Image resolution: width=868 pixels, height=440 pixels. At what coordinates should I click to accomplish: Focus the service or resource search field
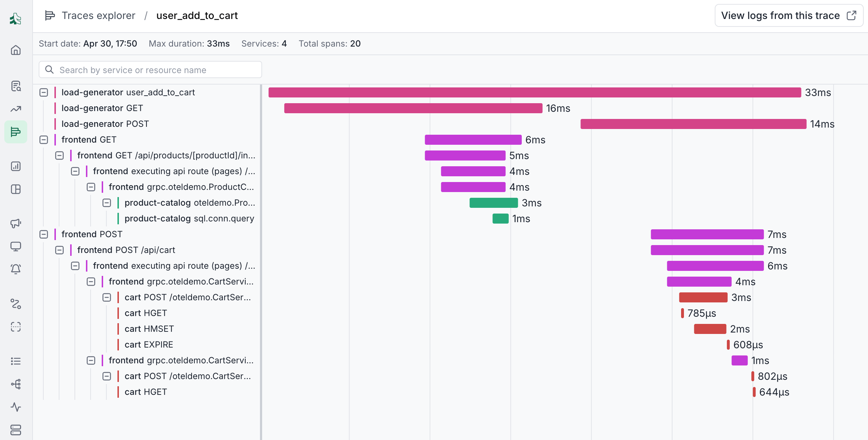(150, 70)
